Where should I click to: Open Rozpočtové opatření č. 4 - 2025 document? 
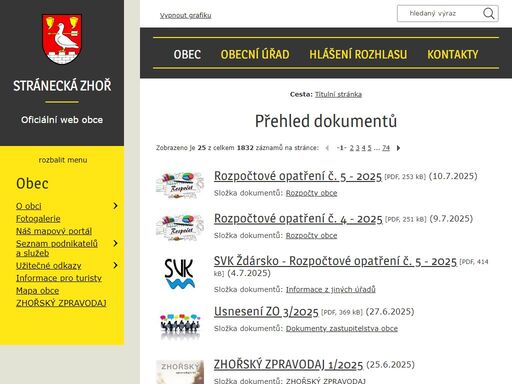298,219
